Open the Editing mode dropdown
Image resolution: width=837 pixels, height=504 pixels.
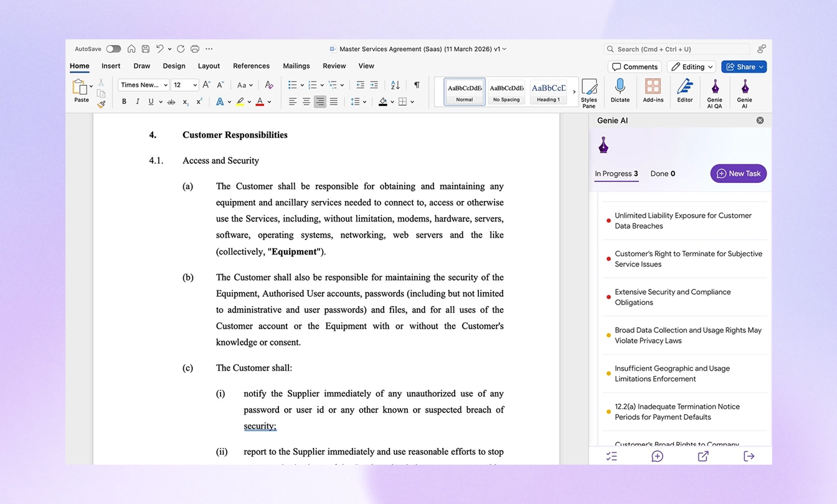[x=691, y=67]
